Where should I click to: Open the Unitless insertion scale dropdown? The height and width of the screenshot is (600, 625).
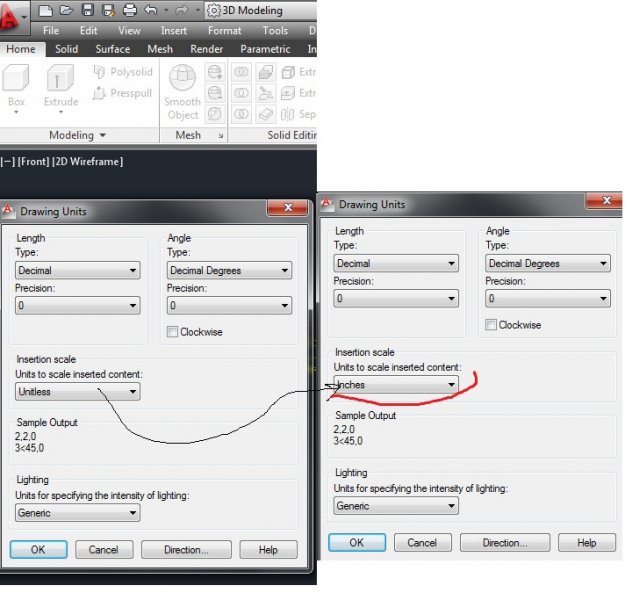[x=78, y=391]
